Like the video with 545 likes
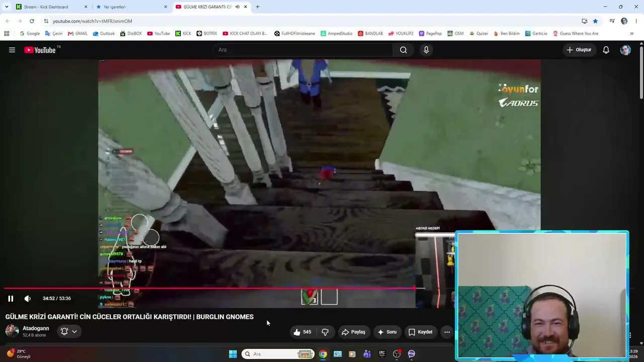This screenshot has width=644, height=362. [x=302, y=332]
